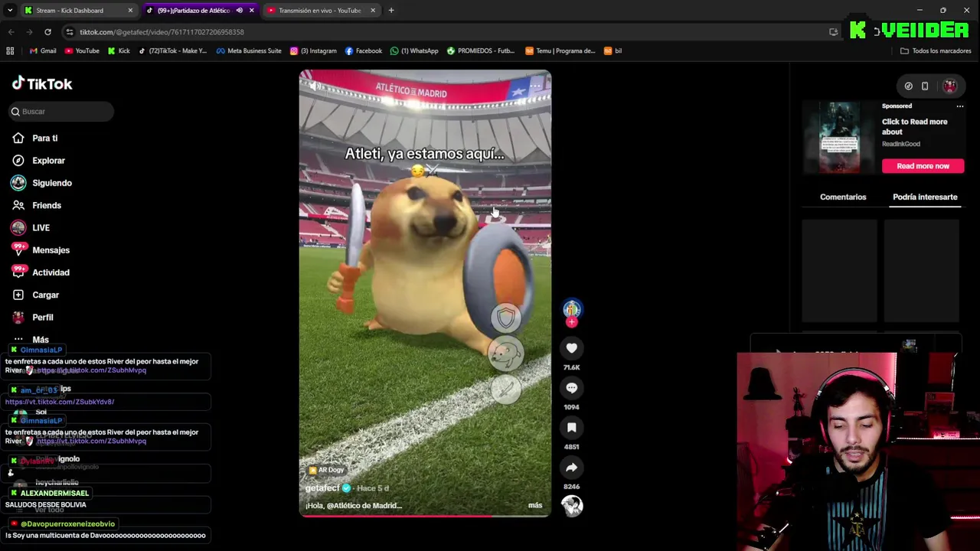The width and height of the screenshot is (980, 551).
Task: Open the Temu Programa bookmark
Action: click(560, 51)
